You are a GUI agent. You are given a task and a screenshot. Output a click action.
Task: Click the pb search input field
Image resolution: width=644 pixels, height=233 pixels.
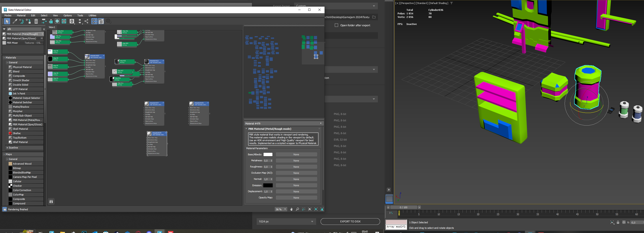[24, 29]
